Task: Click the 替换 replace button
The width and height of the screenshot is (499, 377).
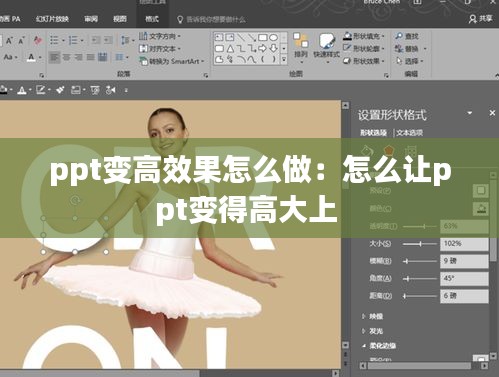Action: 410,49
